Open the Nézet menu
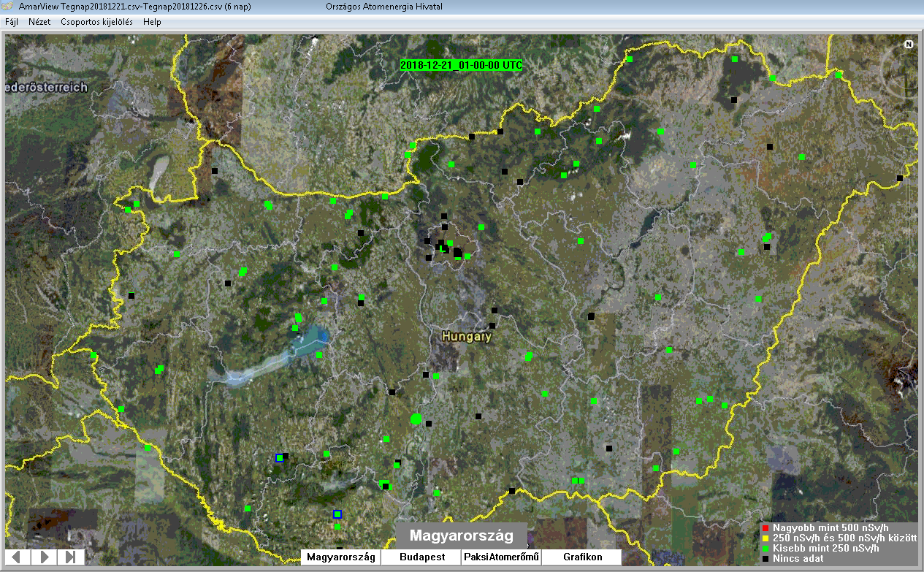924x572 pixels. tap(39, 22)
